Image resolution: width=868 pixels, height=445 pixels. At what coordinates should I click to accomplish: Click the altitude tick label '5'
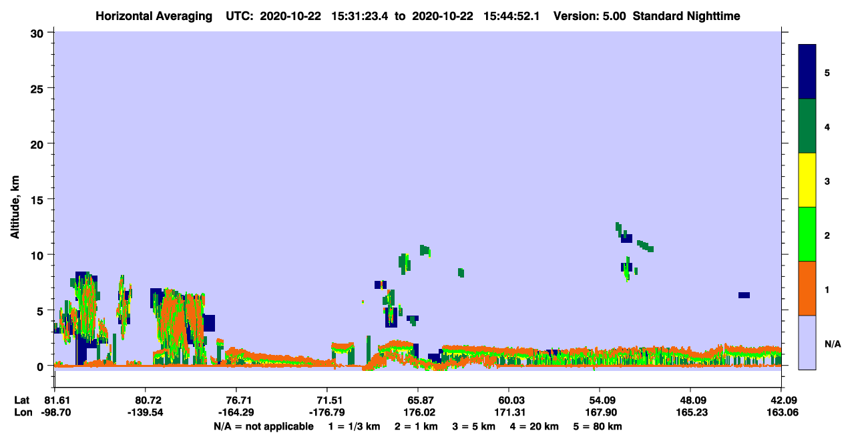pyautogui.click(x=41, y=310)
